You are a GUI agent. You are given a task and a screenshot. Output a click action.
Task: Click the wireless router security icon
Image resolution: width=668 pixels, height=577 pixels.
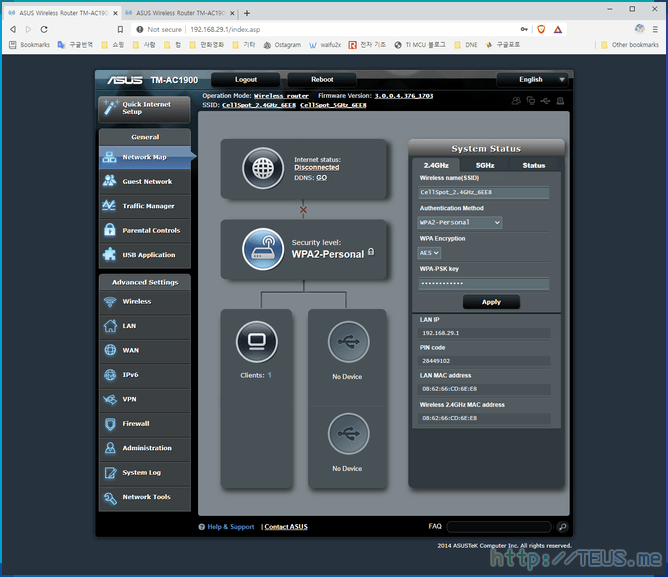coord(263,249)
